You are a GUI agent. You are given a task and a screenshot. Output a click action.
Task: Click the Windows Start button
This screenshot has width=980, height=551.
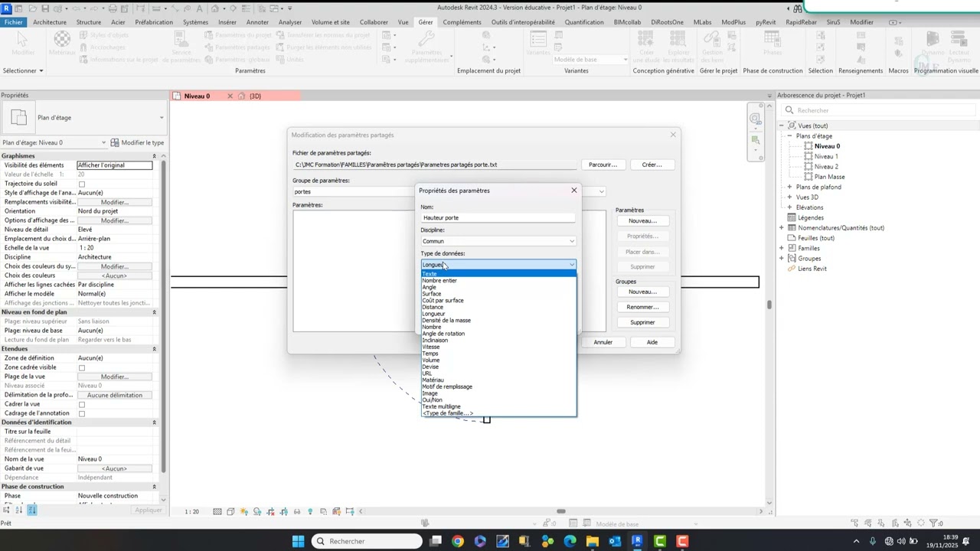[x=298, y=541]
